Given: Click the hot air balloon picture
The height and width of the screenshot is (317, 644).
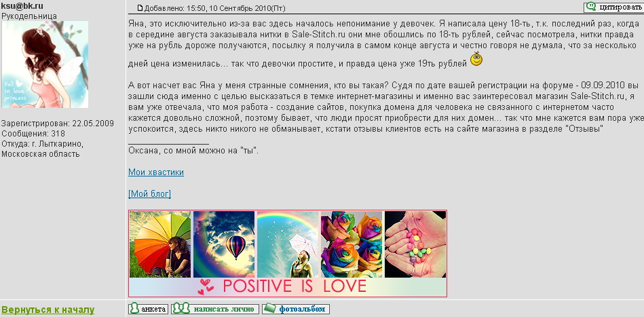Looking at the screenshot, I should 224,244.
